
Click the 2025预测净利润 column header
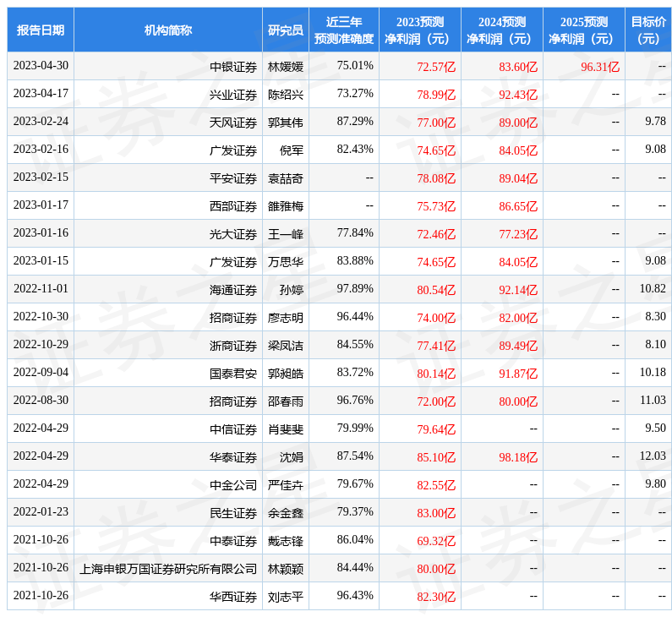(x=584, y=30)
